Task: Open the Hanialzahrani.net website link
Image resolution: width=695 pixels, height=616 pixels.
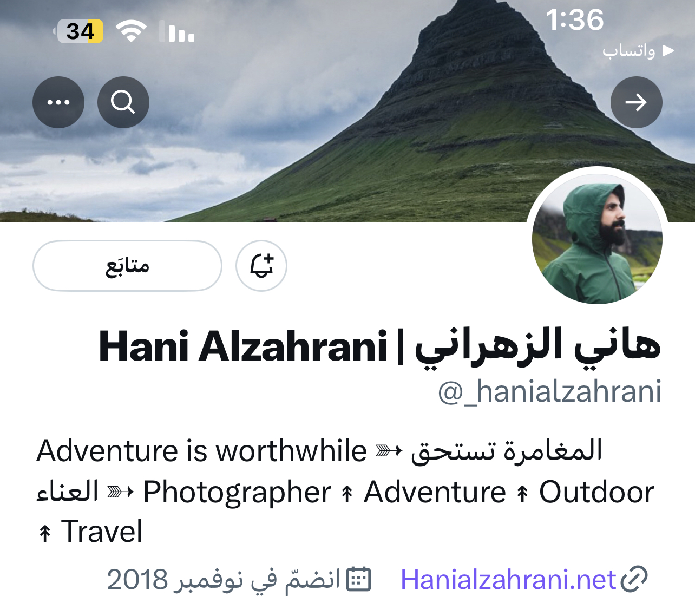Action: click(x=508, y=580)
